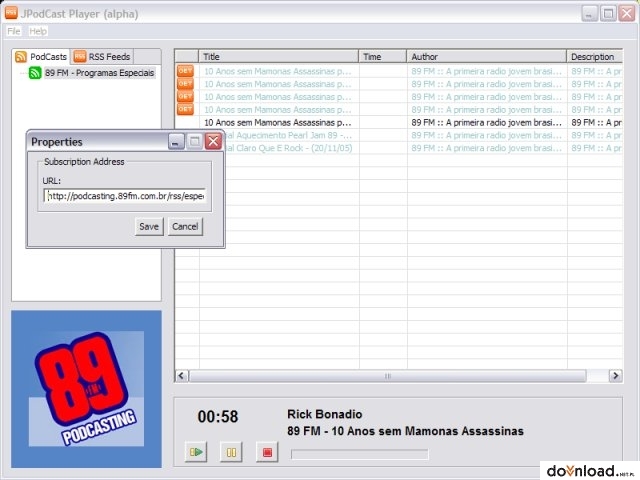Select 89 FM - Programas Especiais feed
This screenshot has width=640, height=480.
[x=100, y=73]
